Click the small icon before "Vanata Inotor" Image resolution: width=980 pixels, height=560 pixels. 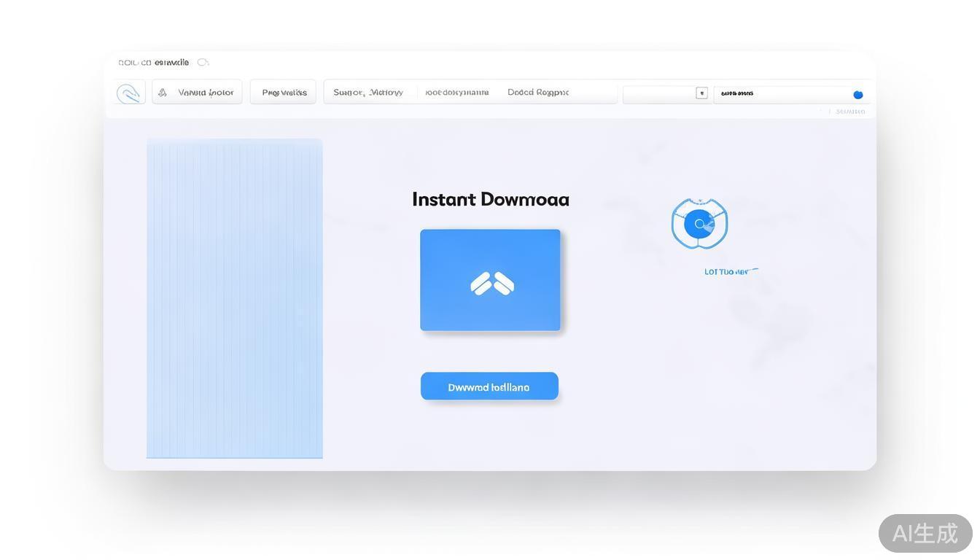pos(163,93)
